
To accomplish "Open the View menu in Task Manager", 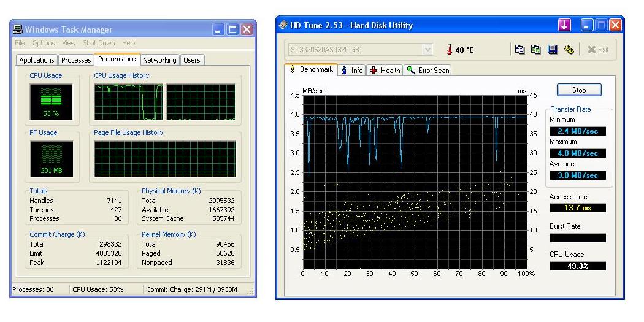I will (69, 43).
